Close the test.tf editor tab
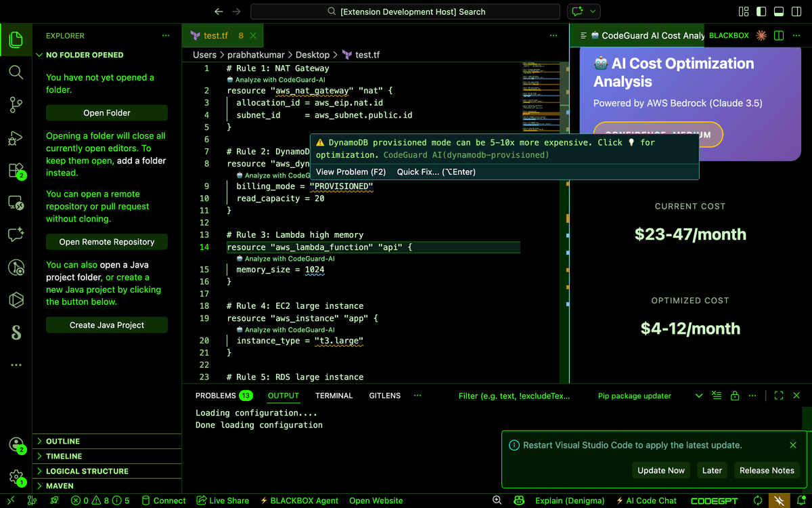 (x=253, y=36)
